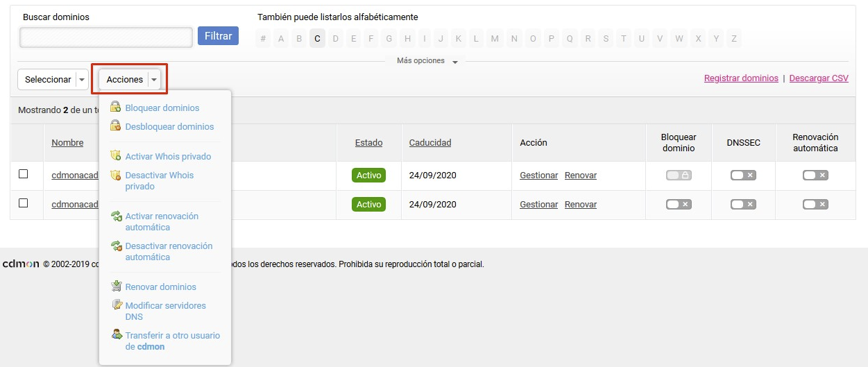Pick Activar renovación automática in the menu
This screenshot has width=868, height=367.
pyautogui.click(x=162, y=222)
